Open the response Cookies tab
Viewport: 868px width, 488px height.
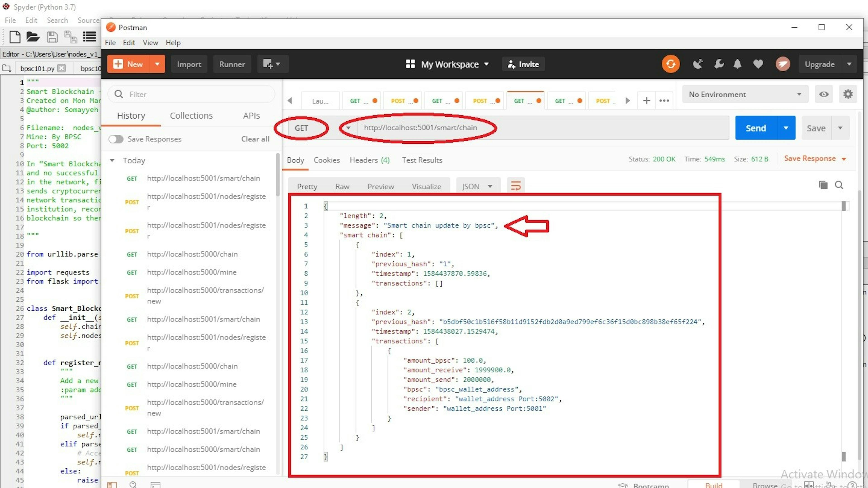[x=326, y=160]
